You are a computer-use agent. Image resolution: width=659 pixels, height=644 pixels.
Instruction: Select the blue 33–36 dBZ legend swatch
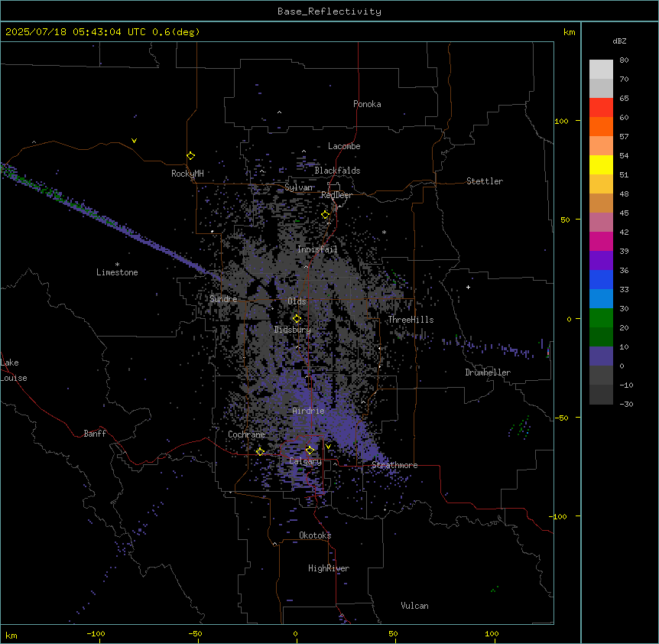(601, 279)
